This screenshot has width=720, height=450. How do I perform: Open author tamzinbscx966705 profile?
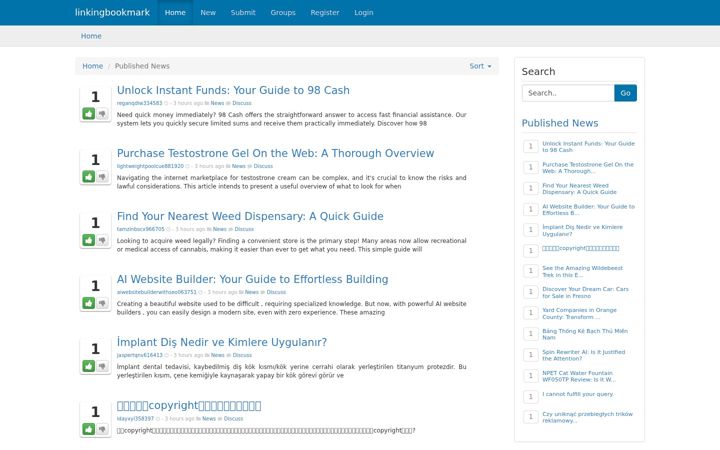(x=140, y=229)
